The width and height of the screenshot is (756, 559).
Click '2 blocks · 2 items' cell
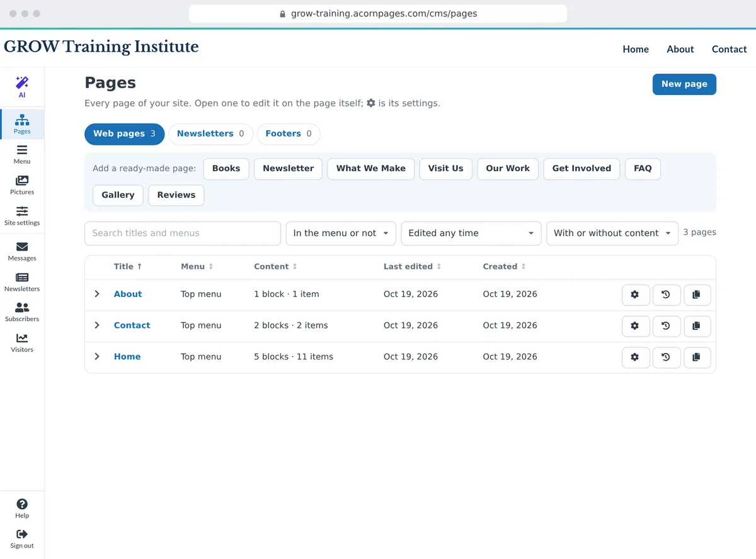[291, 325]
